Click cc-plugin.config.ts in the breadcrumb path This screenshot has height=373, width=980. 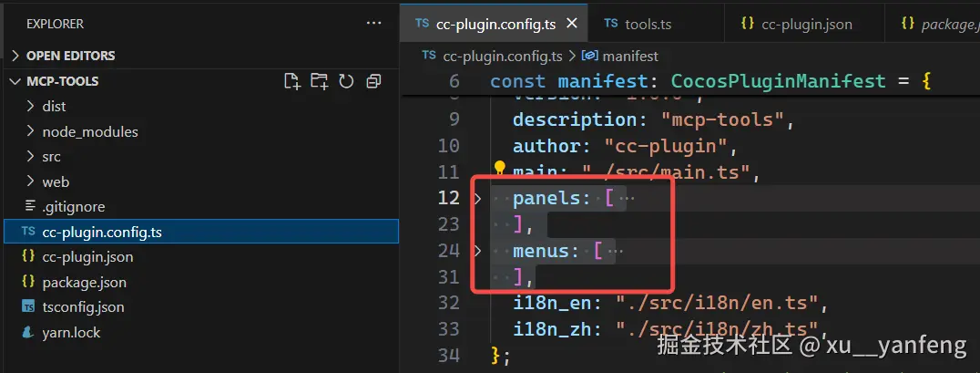point(503,57)
